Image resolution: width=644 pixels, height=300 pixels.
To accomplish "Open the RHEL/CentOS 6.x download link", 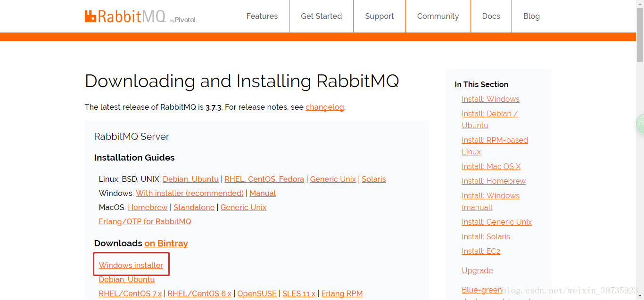I will point(199,293).
